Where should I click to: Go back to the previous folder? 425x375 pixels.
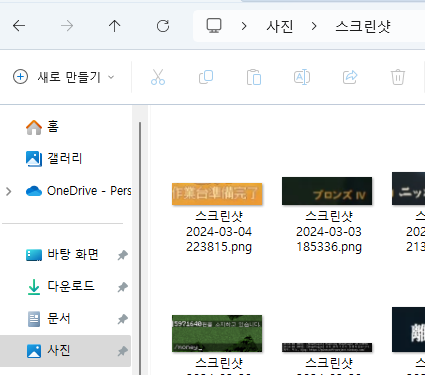pos(19,26)
